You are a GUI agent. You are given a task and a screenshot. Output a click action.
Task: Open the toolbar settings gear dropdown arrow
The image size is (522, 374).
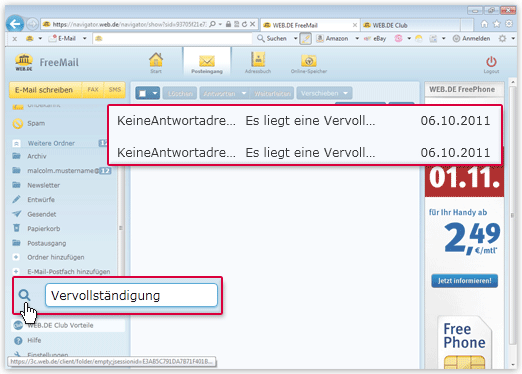[513, 39]
